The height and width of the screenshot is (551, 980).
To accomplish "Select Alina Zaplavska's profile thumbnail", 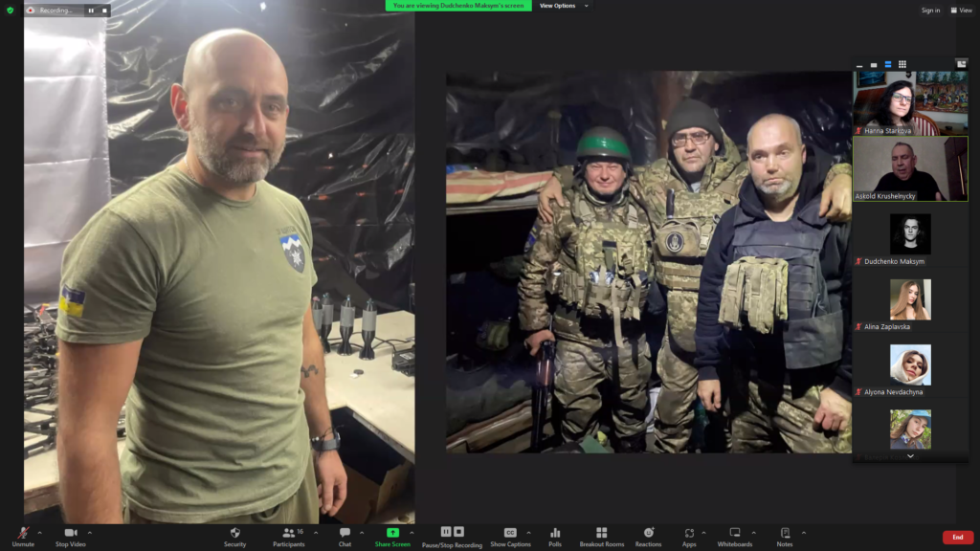I will [911, 299].
